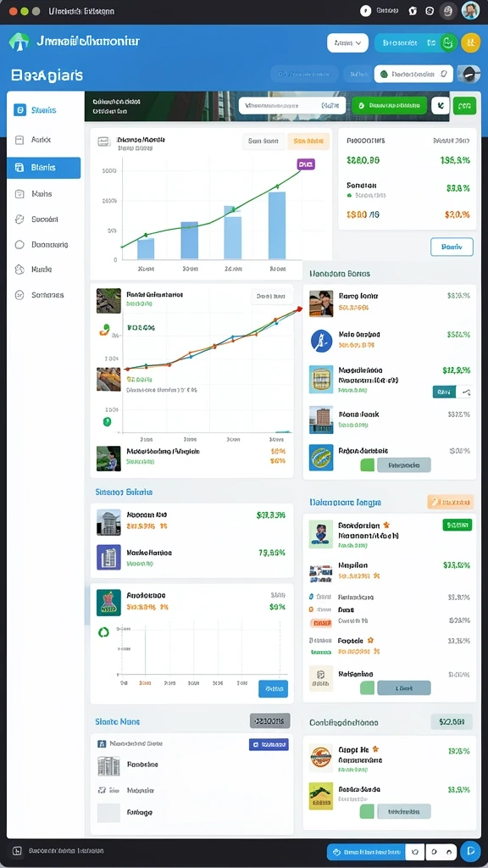Viewport: 488px width, 868px height.
Task: Click the green circular icon in the blue header
Action: click(449, 42)
